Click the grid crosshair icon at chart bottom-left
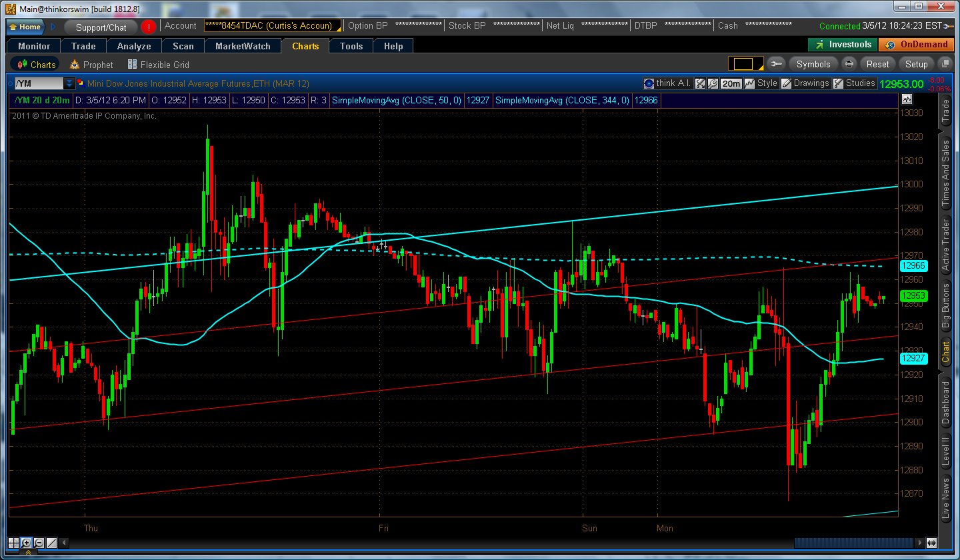The height and width of the screenshot is (560, 960). click(14, 543)
